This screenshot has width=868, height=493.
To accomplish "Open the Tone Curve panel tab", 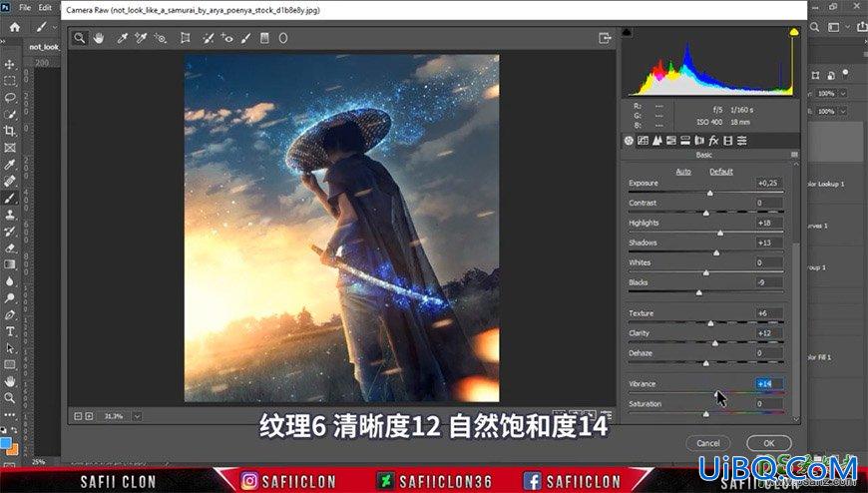I will click(x=643, y=141).
